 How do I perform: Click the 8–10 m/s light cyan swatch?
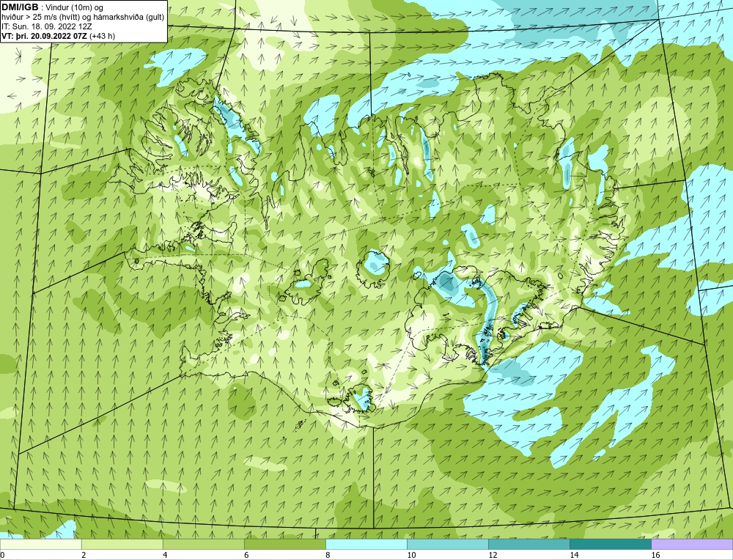click(366, 544)
